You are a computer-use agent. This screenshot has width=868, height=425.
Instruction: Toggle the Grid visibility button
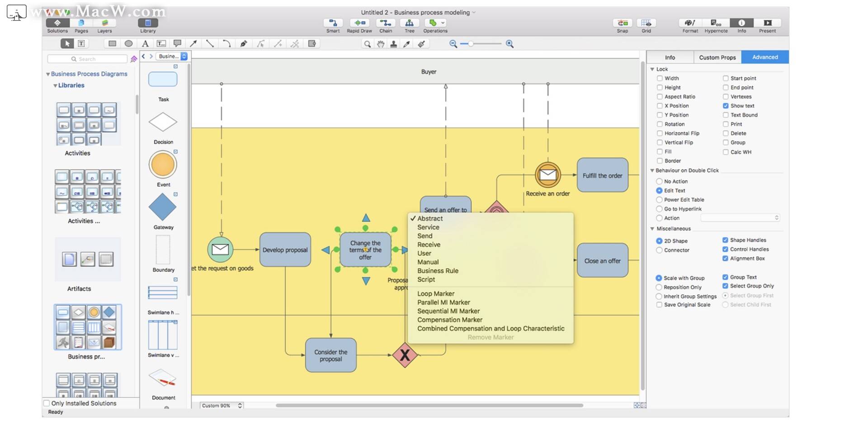[646, 25]
